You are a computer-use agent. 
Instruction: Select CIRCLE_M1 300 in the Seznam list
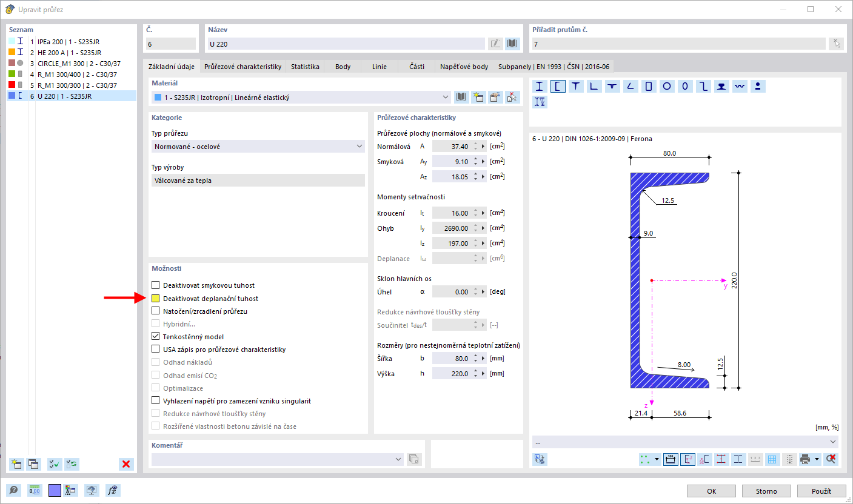[72, 63]
